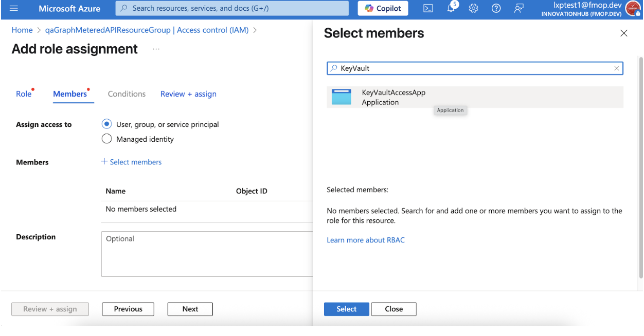Image resolution: width=644 pixels, height=336 pixels.
Task: Click the Microsoft Azure logo text
Action: coord(69,9)
